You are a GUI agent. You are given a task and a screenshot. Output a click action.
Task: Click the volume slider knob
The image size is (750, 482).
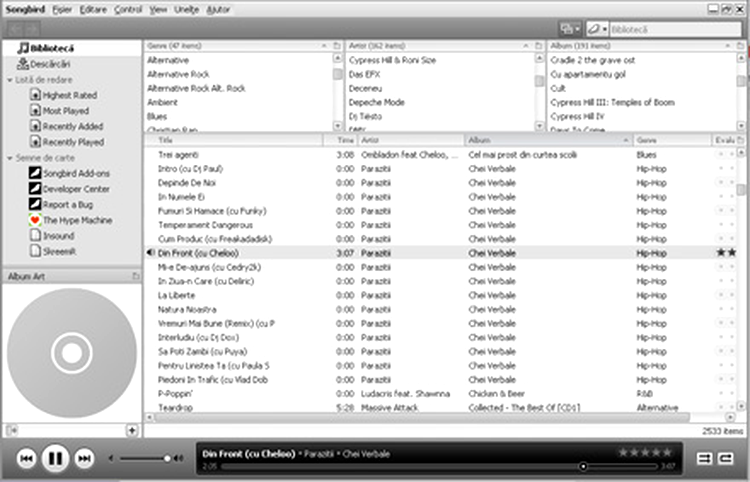coord(167,459)
